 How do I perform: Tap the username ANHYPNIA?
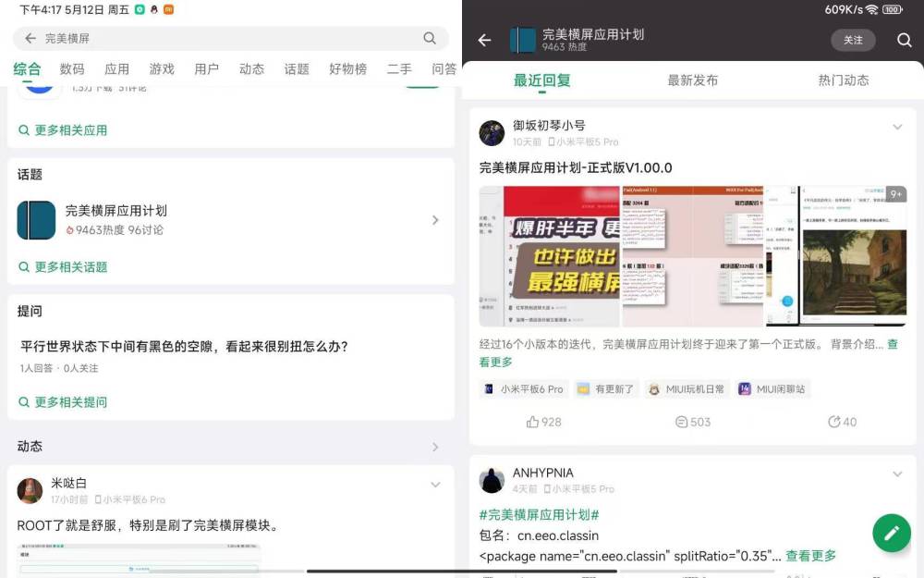(542, 473)
